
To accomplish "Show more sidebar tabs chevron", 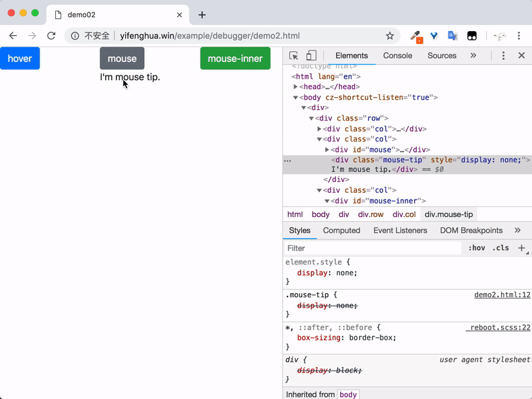I will point(517,231).
